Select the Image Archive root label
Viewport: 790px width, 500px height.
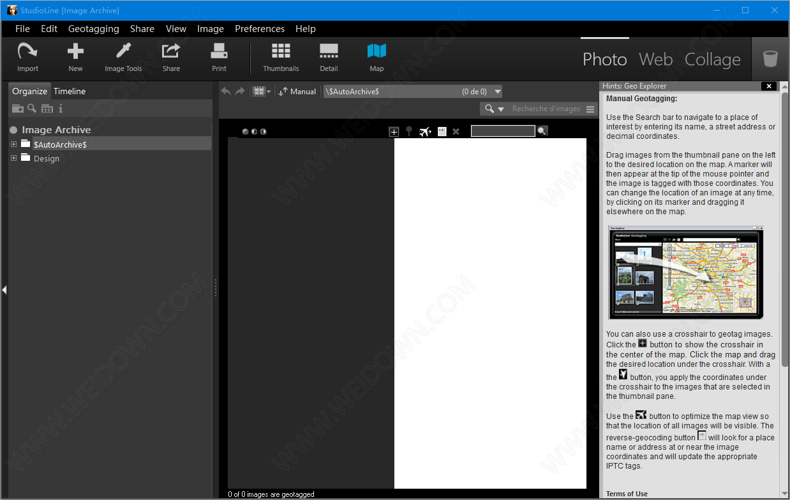tap(56, 130)
